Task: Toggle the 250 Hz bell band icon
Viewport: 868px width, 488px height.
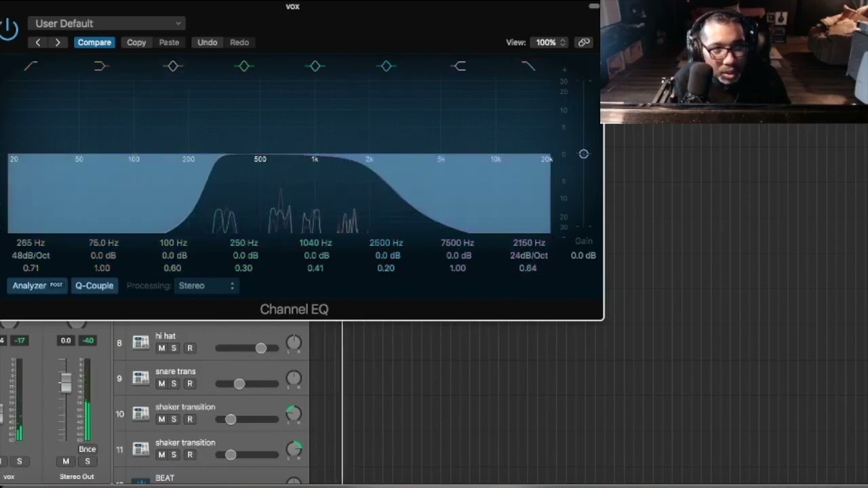Action: point(244,66)
